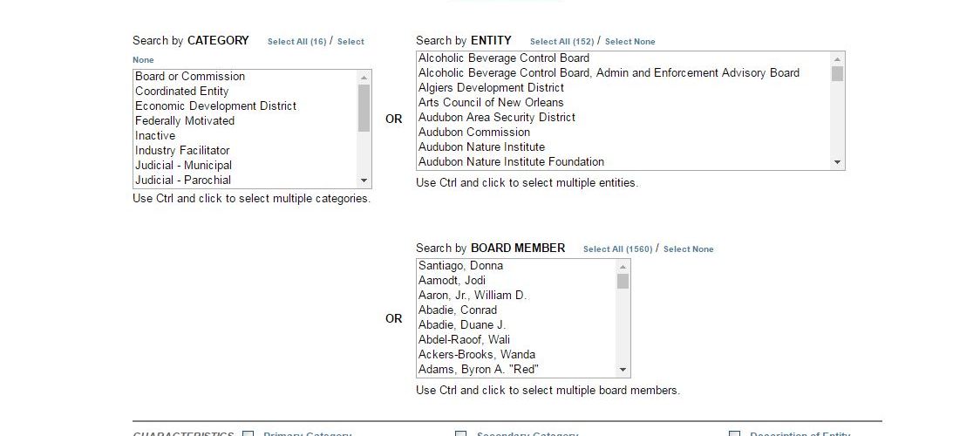
Task: Click the entity list scrollbar thumb
Action: 838,74
